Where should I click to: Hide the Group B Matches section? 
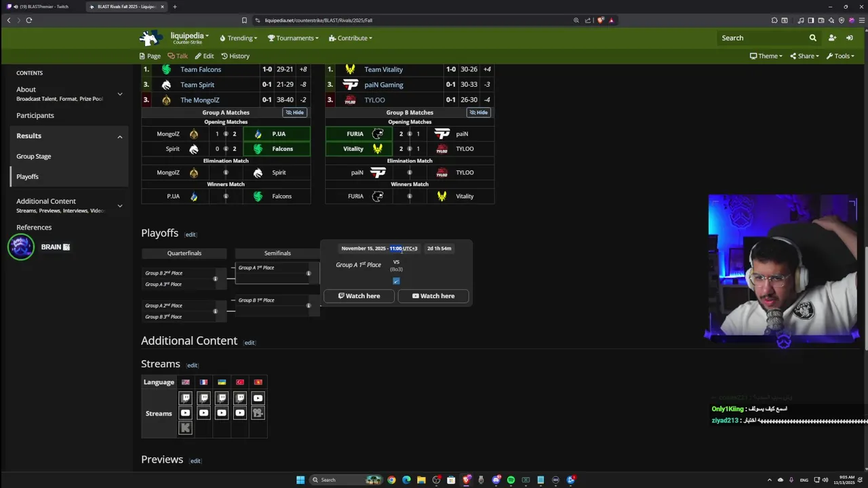click(479, 113)
